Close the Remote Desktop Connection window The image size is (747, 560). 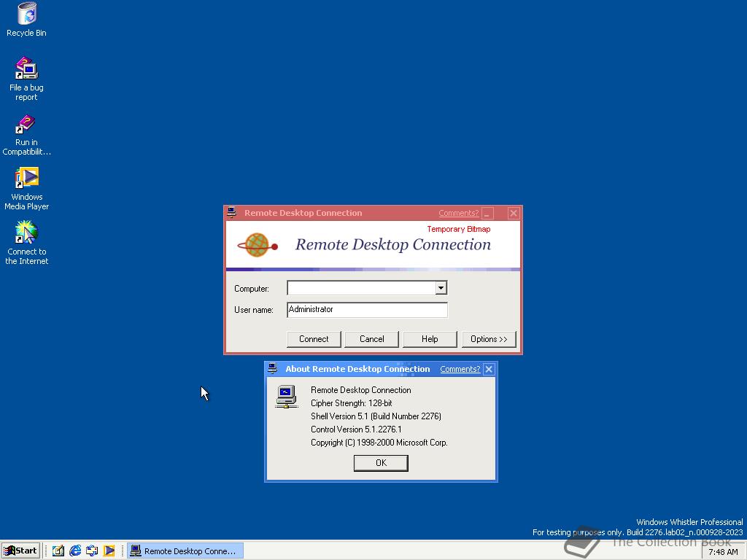coord(513,213)
